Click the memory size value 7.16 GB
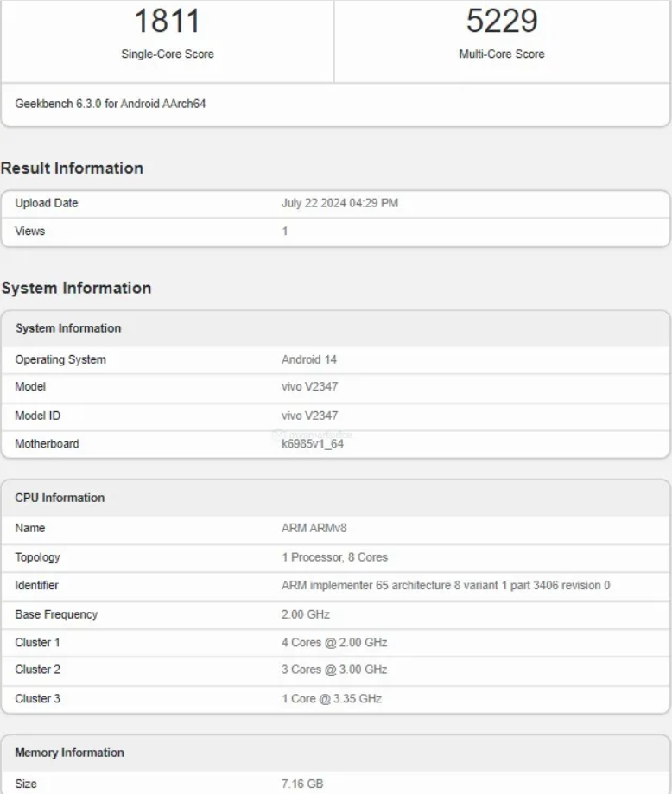Image resolution: width=672 pixels, height=794 pixels. (x=302, y=784)
